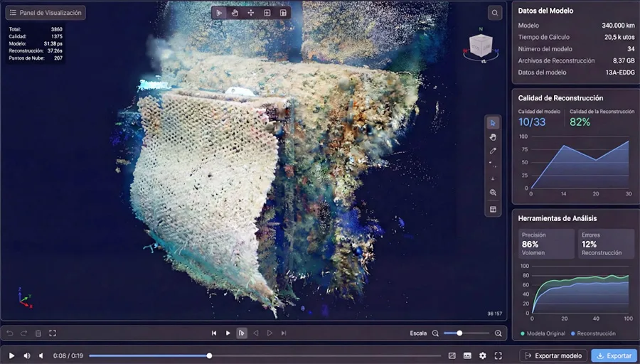Click the settings gear in the player bar
Screen dimensions: 640x364
[x=483, y=355]
